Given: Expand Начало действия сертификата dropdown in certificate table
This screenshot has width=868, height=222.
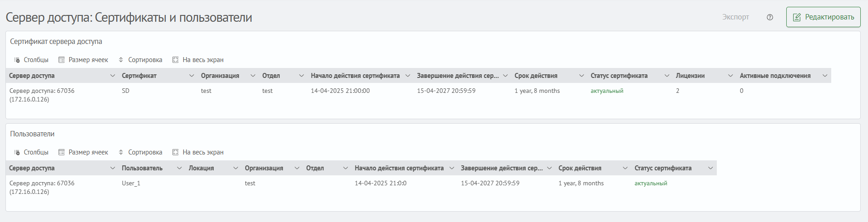Looking at the screenshot, I should coord(408,76).
